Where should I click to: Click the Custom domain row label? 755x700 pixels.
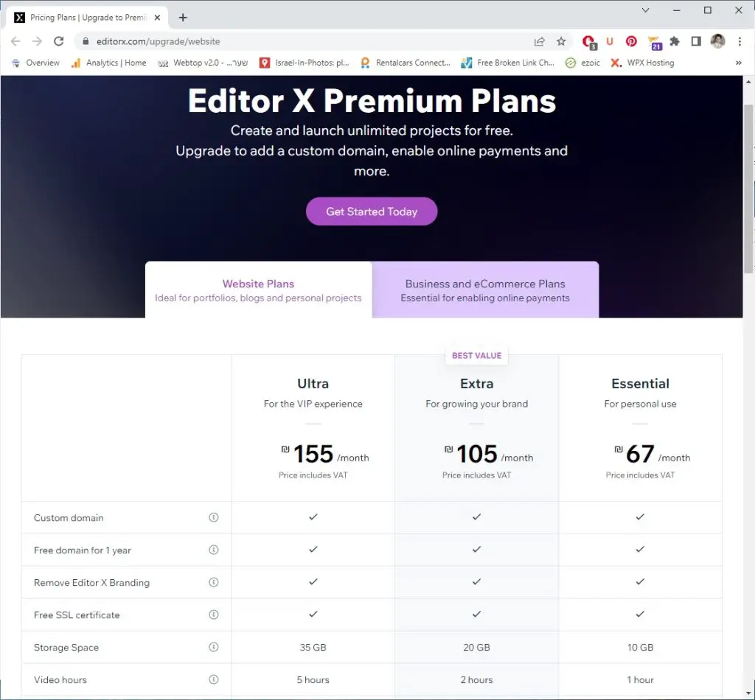(69, 518)
